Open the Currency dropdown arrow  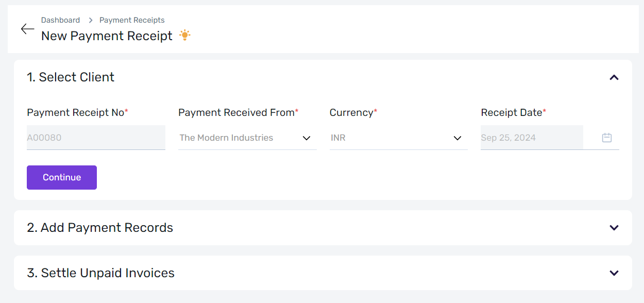[457, 138]
